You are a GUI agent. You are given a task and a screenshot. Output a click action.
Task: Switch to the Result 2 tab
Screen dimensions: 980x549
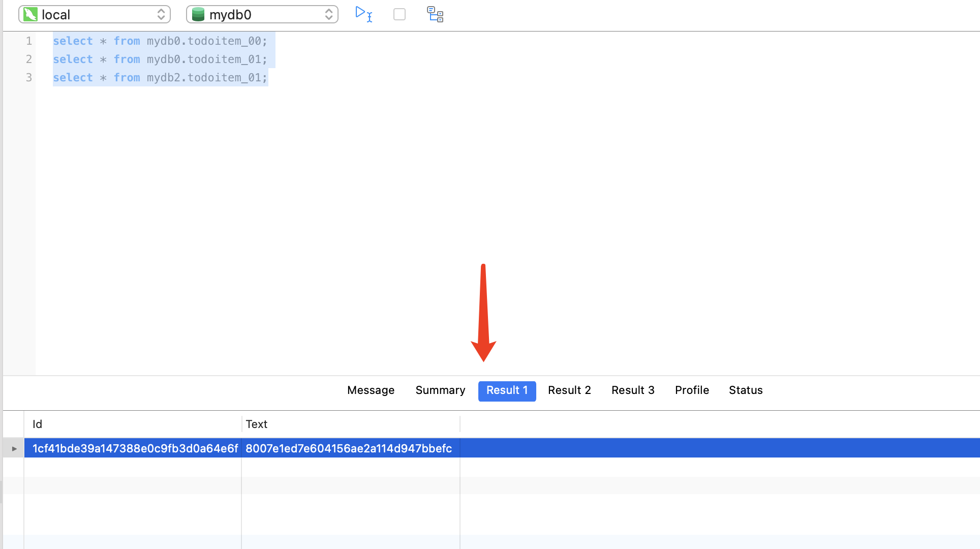568,389
